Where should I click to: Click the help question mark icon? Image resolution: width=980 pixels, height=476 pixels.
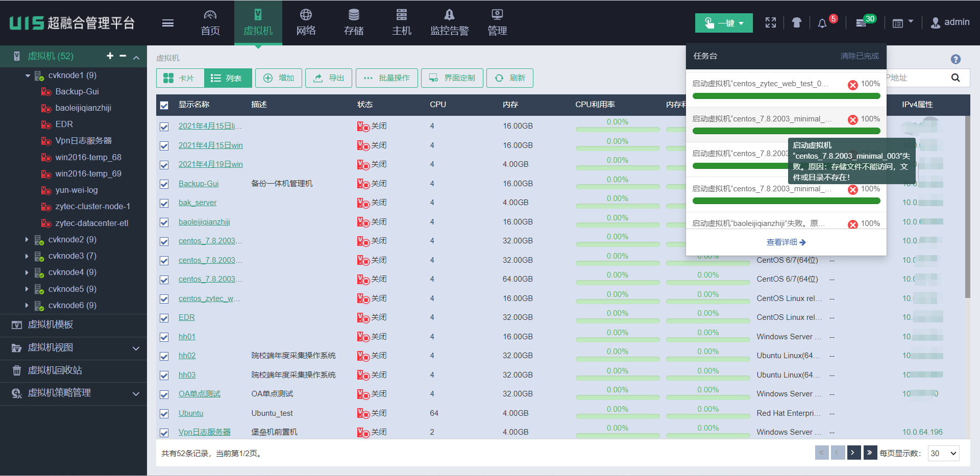[955, 59]
